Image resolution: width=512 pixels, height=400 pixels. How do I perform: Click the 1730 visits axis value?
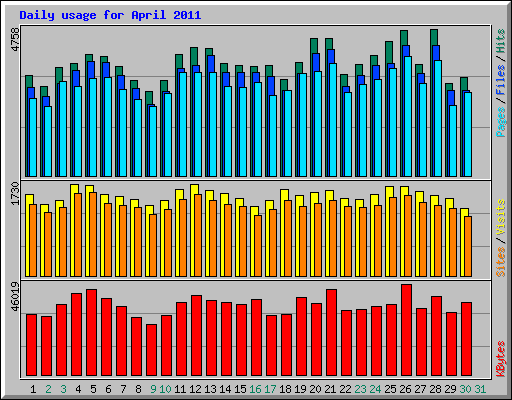[x=15, y=194]
